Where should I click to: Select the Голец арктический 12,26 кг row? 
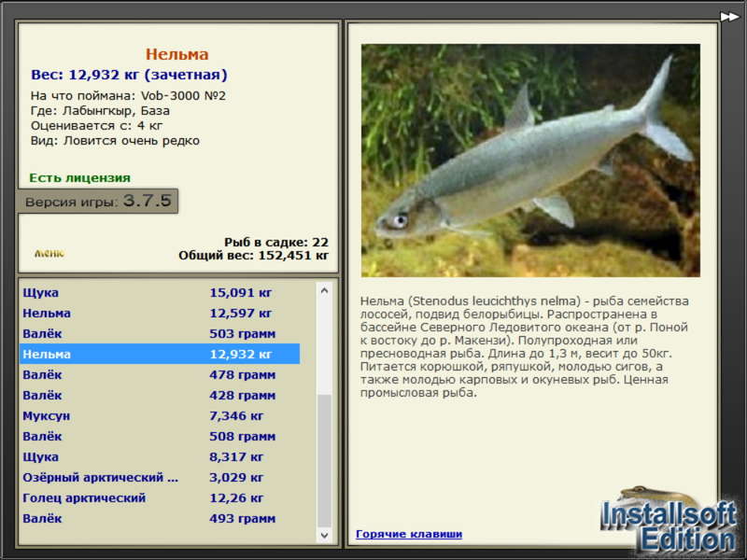click(x=160, y=497)
